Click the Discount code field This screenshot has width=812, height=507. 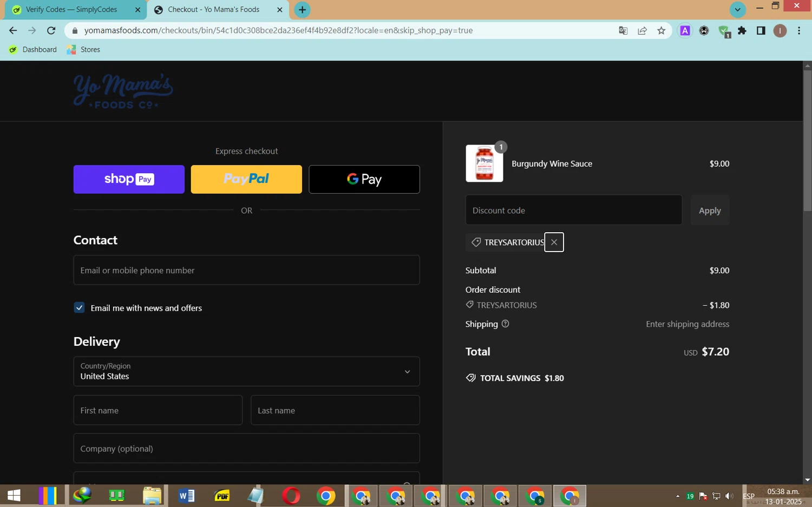click(x=574, y=210)
